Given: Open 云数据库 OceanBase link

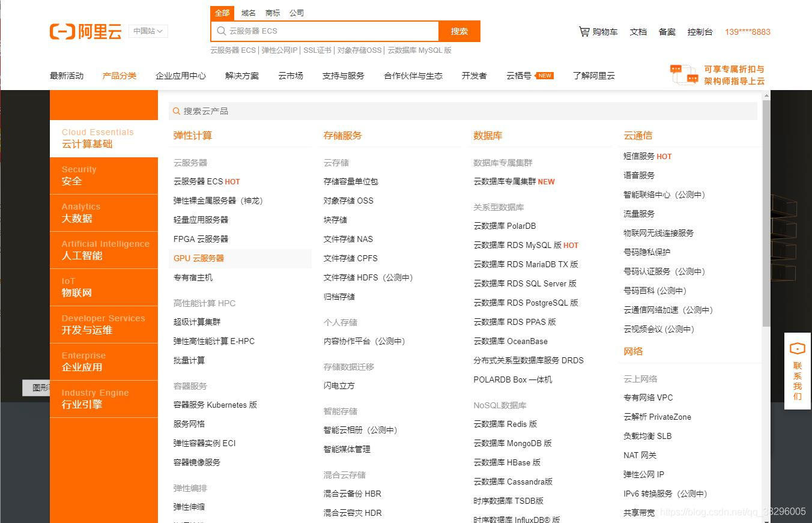Looking at the screenshot, I should click(511, 341).
